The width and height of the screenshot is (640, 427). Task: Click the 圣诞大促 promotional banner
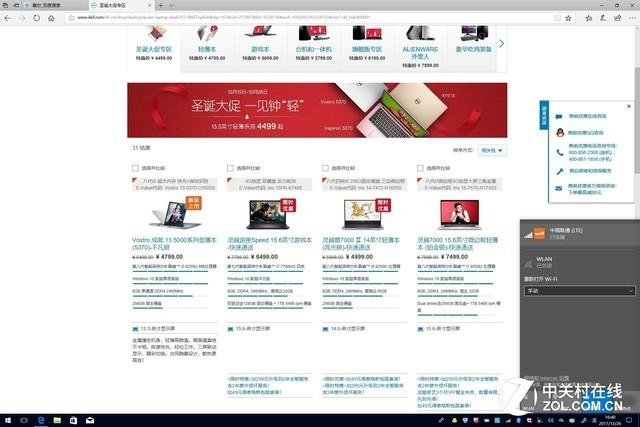pos(317,110)
